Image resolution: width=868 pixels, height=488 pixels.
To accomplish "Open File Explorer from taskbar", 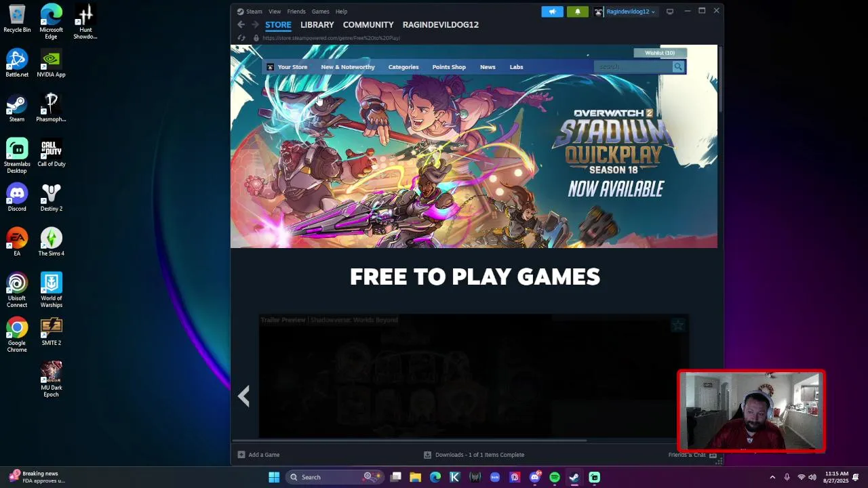I will click(416, 477).
